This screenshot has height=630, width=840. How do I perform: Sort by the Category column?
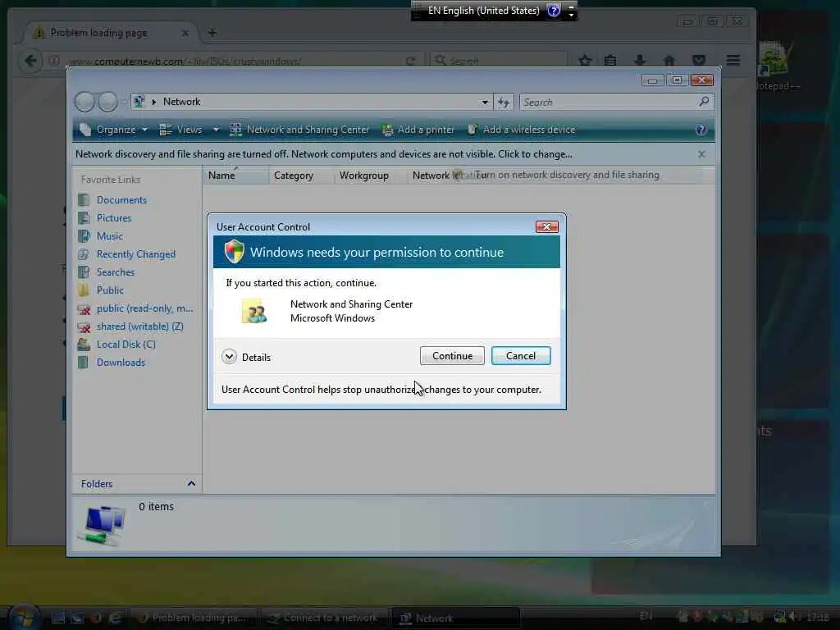point(301,176)
